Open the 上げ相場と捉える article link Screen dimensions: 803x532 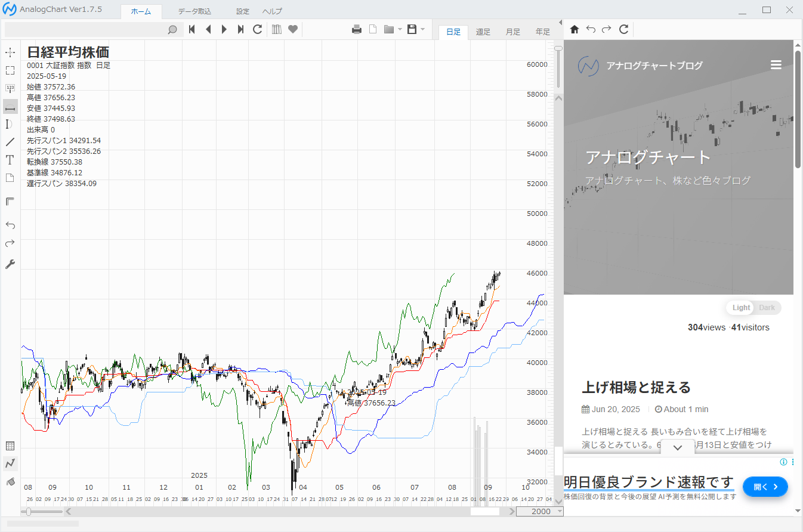click(636, 388)
